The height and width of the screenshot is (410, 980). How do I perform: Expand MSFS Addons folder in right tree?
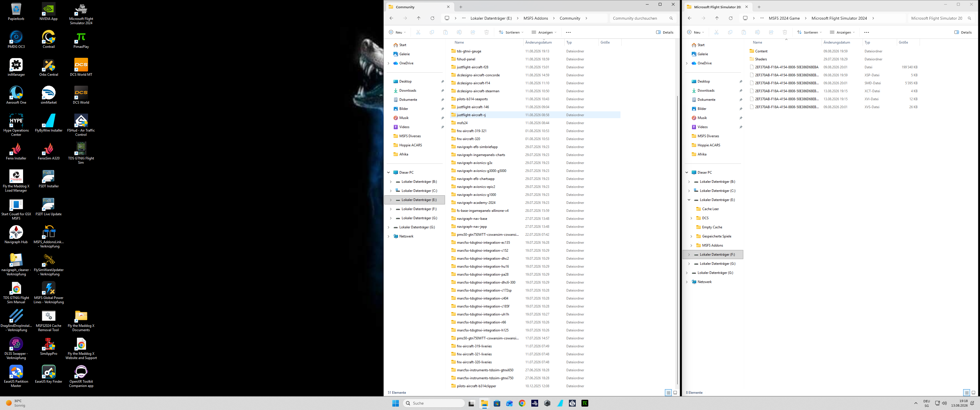[x=691, y=246]
